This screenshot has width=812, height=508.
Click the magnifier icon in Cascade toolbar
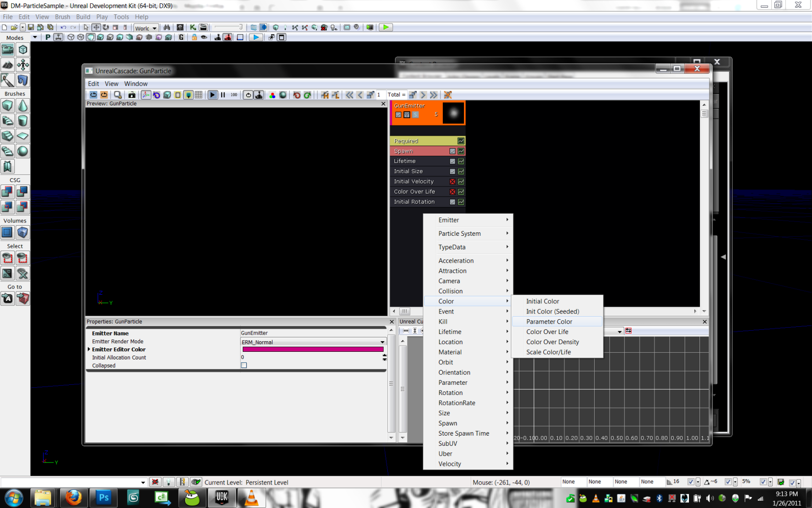coord(118,95)
